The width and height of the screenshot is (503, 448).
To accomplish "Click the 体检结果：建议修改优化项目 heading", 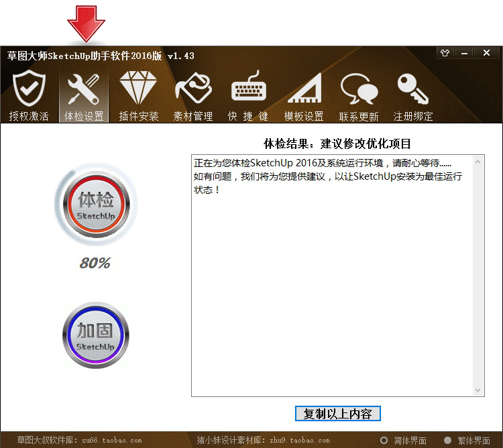I will click(337, 144).
